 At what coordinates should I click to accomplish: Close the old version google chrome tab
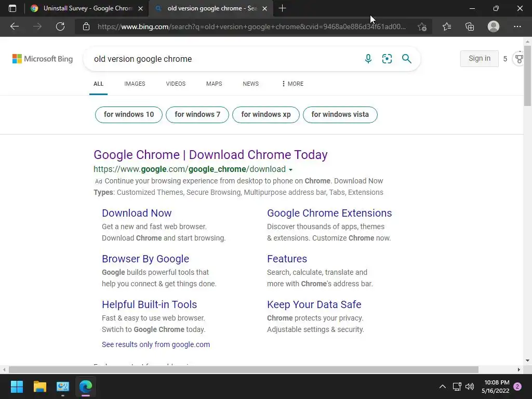tap(264, 8)
